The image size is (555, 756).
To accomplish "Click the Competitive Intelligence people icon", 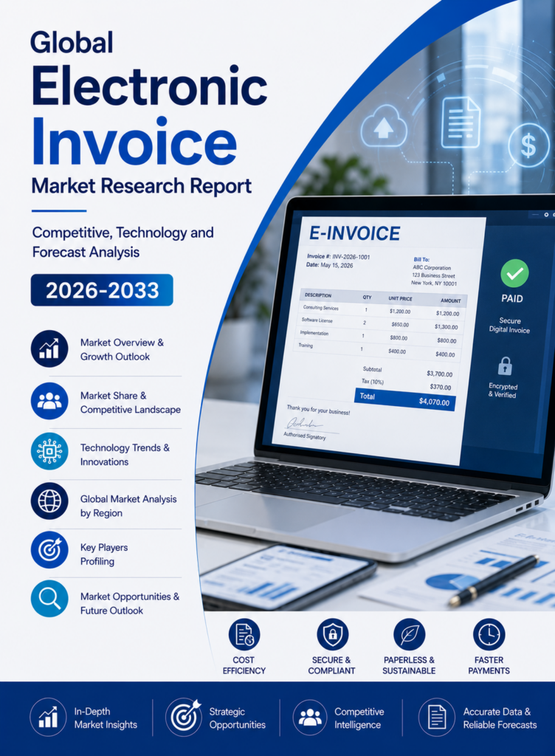I will click(310, 717).
